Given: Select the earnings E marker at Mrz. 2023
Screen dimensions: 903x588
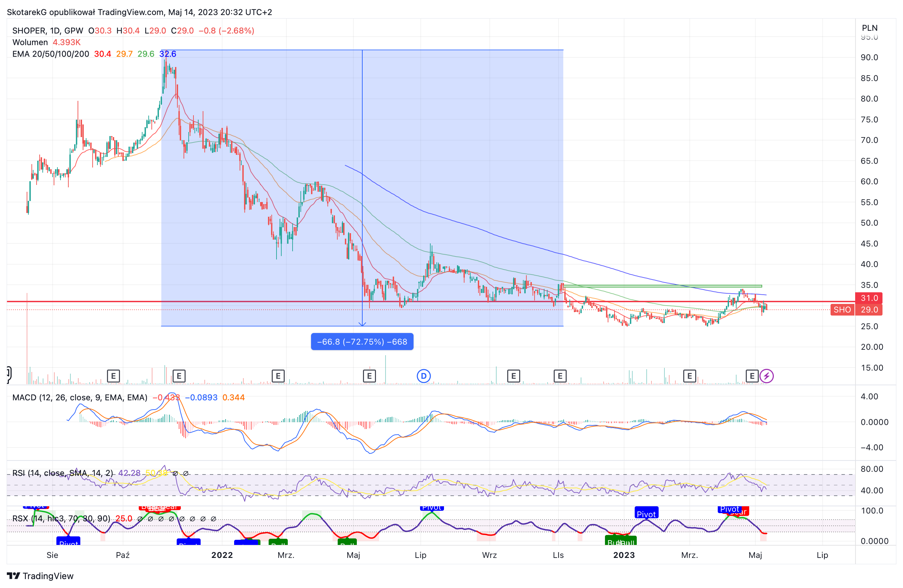Looking at the screenshot, I should coord(689,376).
